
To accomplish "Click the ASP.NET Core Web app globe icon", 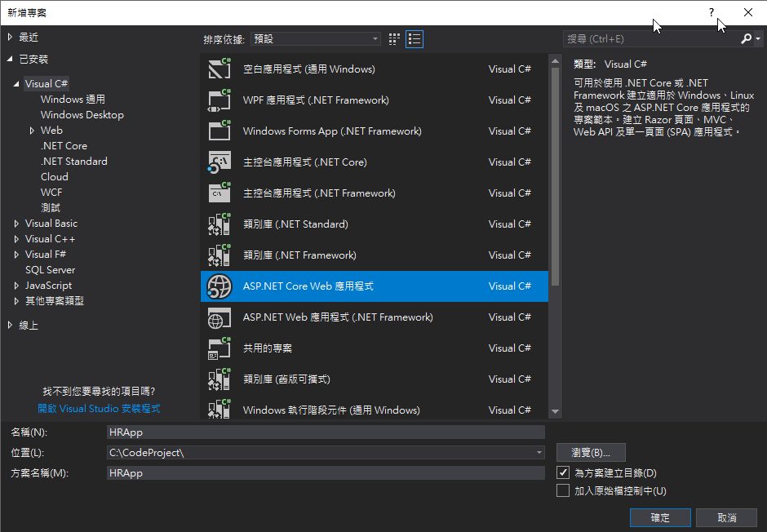I will coord(219,286).
